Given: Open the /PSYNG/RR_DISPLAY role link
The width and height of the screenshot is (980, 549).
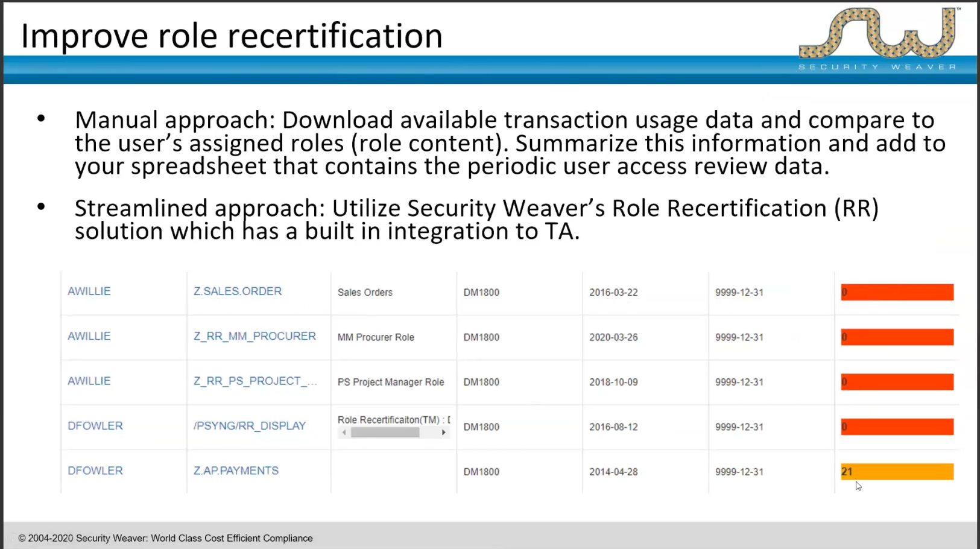Looking at the screenshot, I should click(250, 426).
